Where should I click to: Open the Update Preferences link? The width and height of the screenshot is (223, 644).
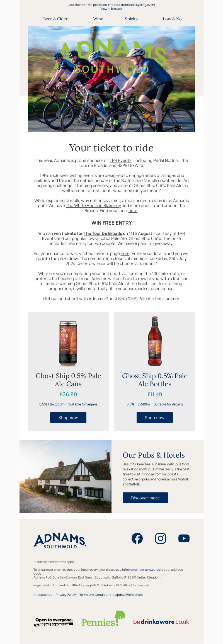coord(129,594)
